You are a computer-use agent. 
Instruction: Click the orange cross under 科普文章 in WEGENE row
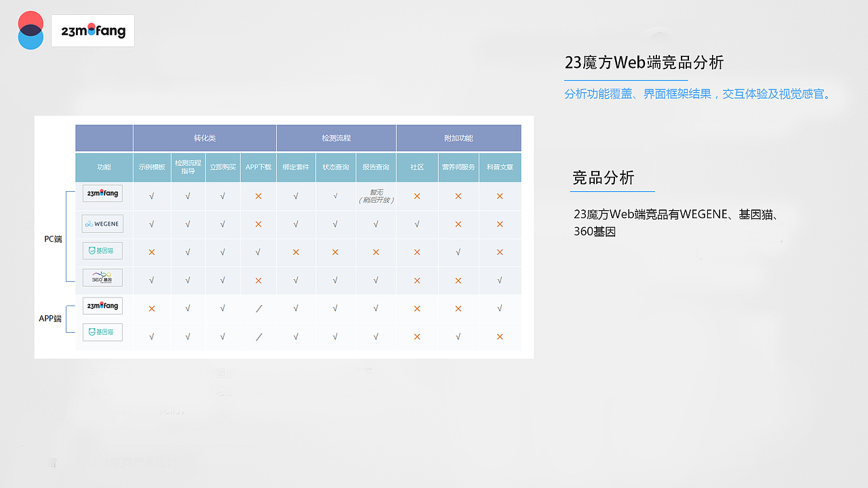500,224
